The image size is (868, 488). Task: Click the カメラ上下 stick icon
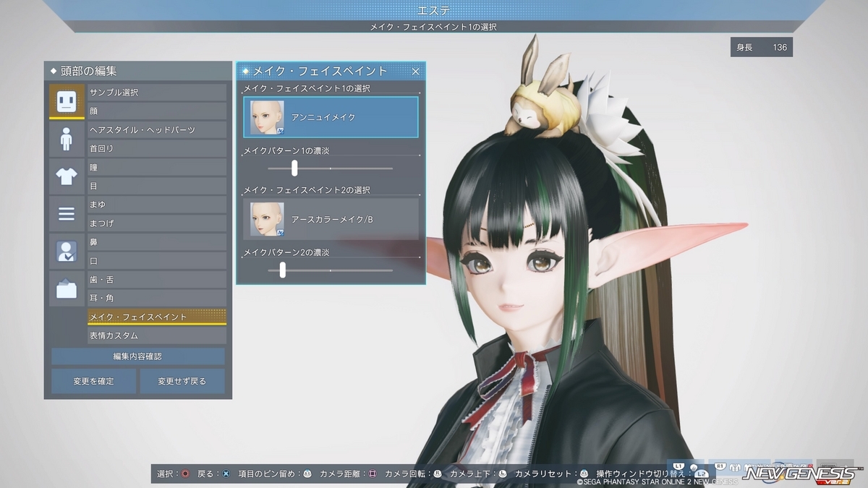click(x=503, y=474)
